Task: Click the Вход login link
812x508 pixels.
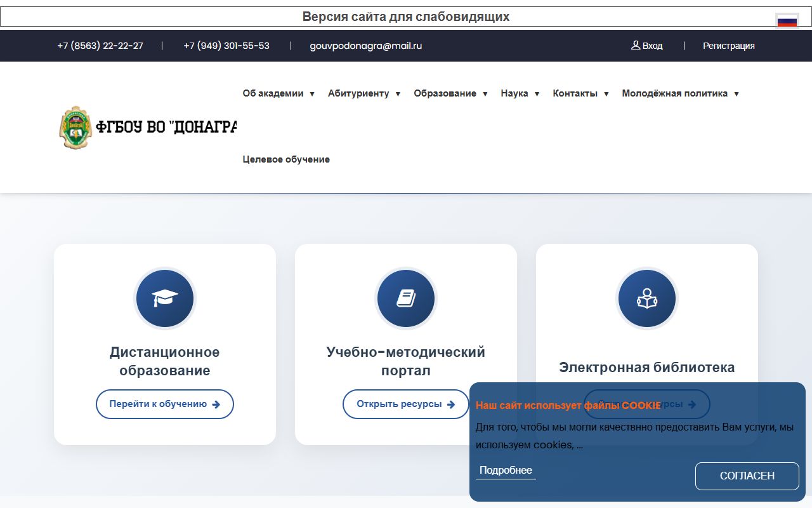Action: click(653, 46)
